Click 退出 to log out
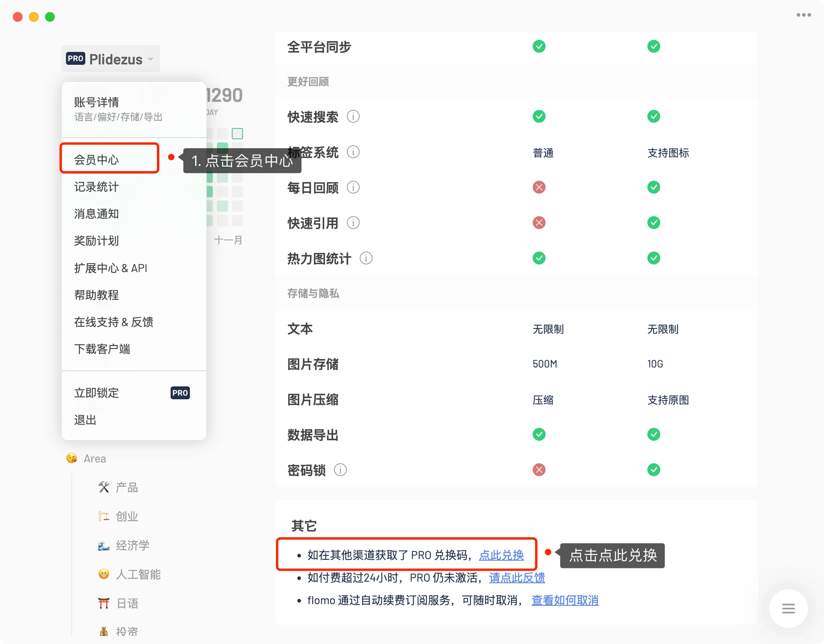 (85, 420)
